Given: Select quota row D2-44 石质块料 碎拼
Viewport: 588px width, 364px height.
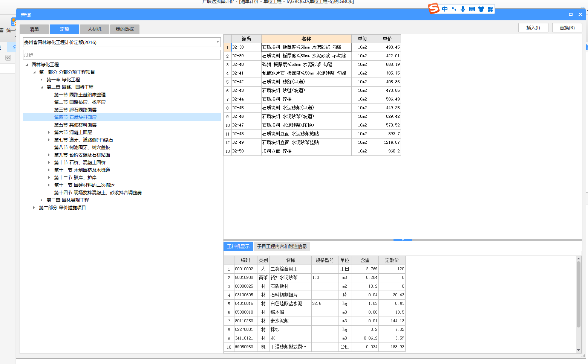Looking at the screenshot, I should pyautogui.click(x=312, y=99).
